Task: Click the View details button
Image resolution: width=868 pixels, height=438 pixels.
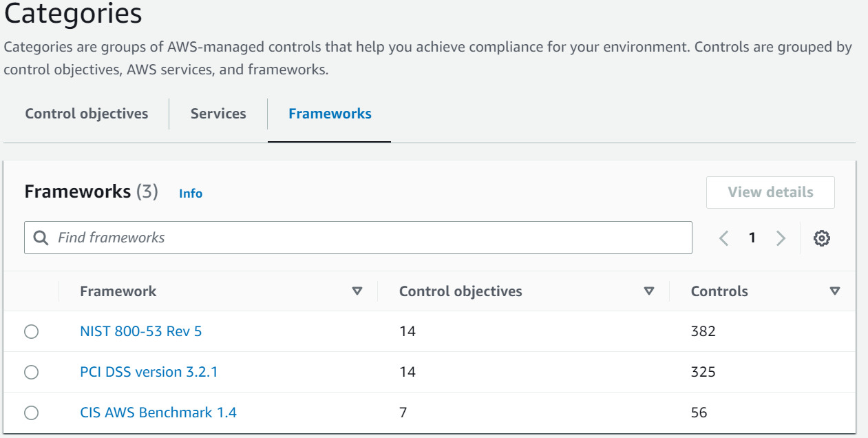Action: [770, 192]
